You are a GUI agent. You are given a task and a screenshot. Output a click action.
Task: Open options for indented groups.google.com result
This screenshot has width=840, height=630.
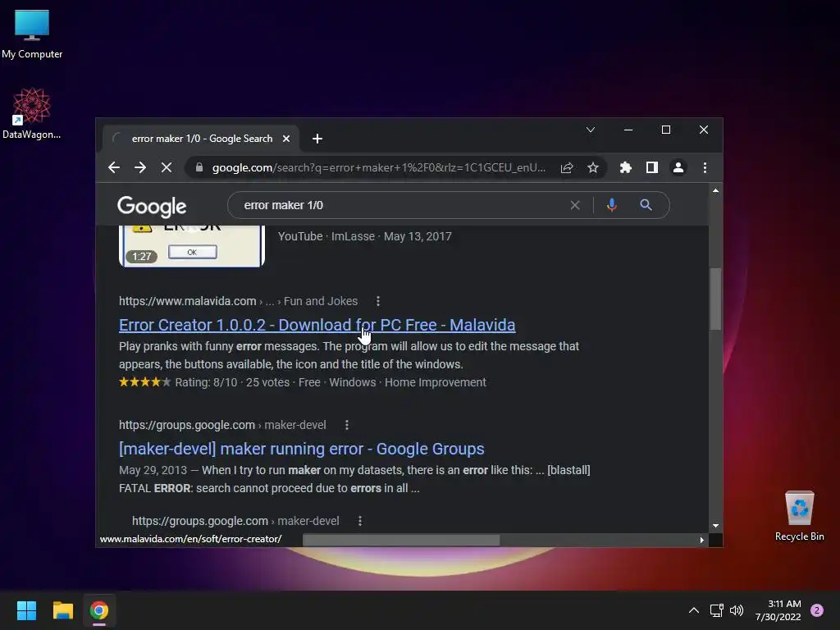pos(360,521)
